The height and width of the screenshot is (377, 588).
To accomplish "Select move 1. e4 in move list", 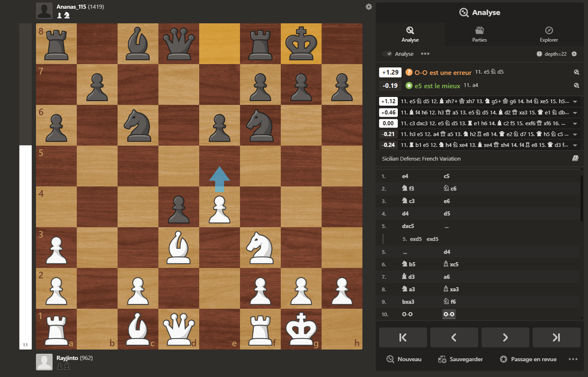I will (405, 176).
